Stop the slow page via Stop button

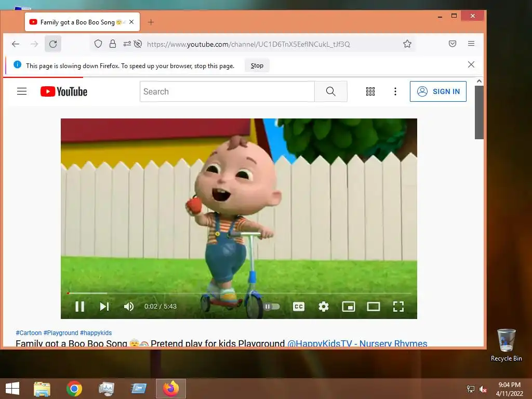257,65
